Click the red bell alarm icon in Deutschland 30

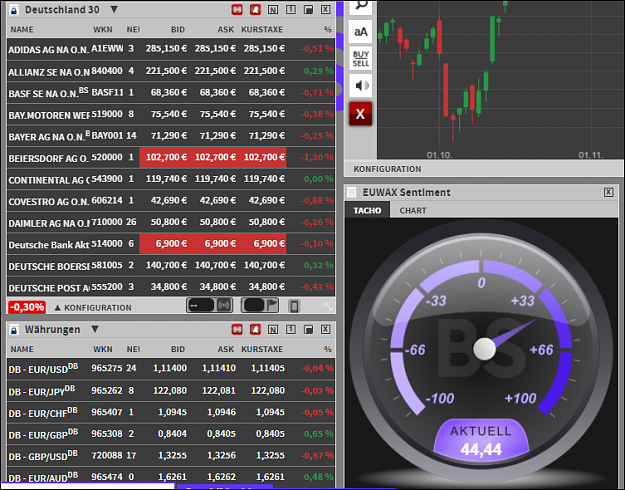255,10
